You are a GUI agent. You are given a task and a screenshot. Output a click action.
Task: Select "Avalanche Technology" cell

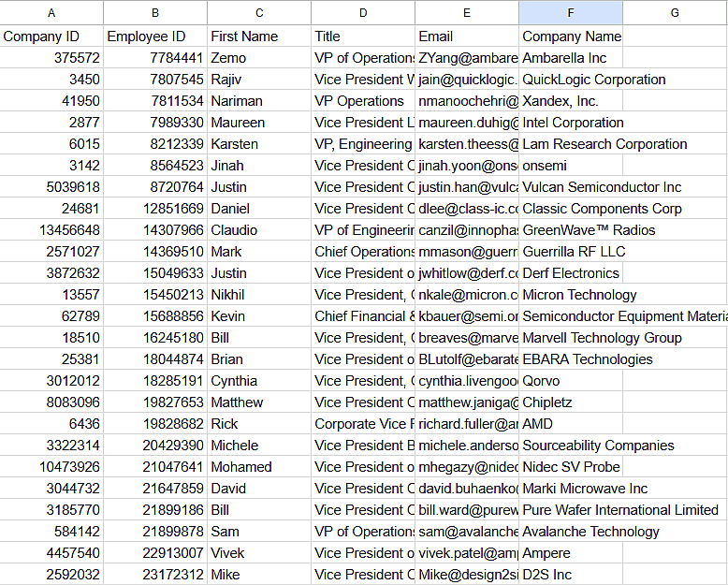[x=571, y=532]
